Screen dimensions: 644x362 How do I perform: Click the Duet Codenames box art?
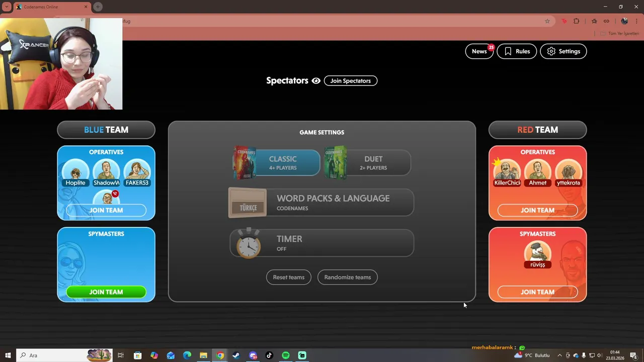click(x=336, y=163)
